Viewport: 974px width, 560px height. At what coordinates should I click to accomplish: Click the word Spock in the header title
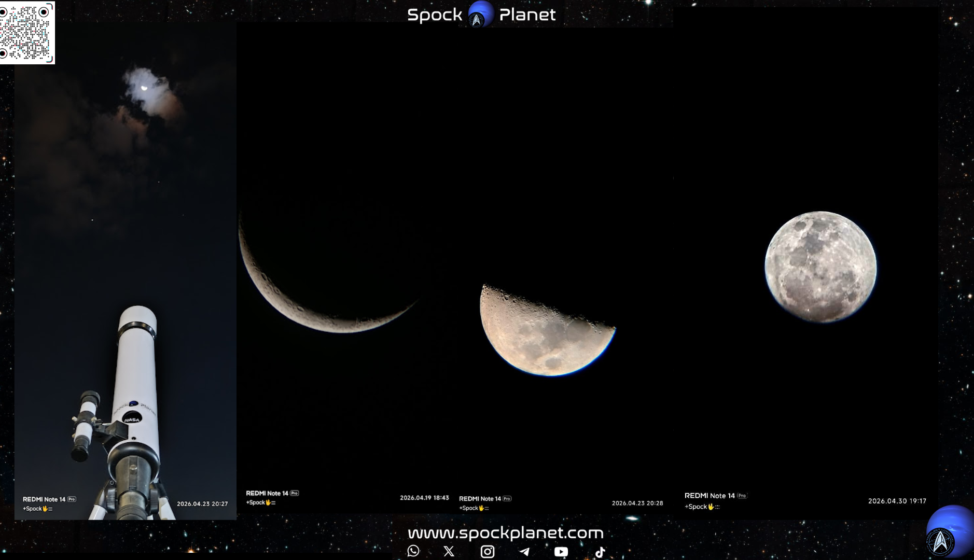pos(435,15)
